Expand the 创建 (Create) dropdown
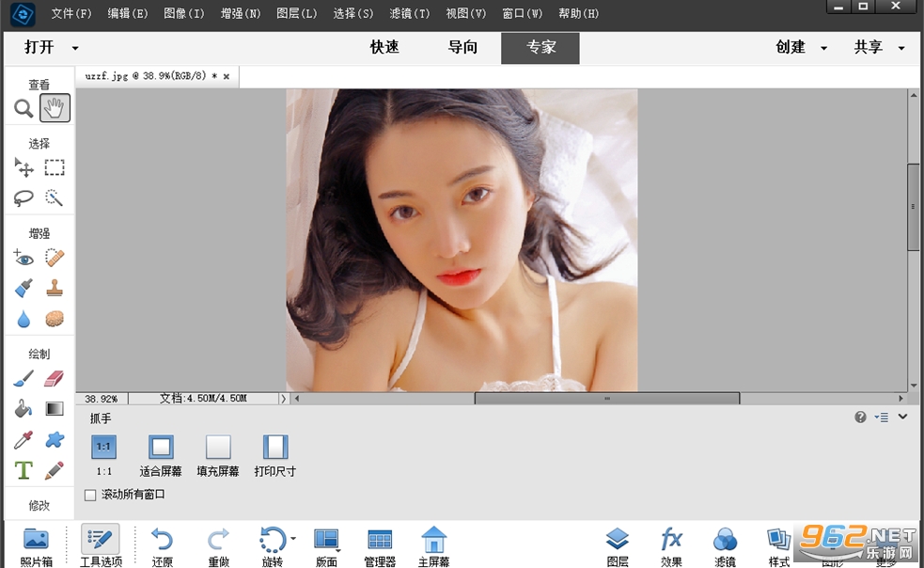Screen dimensions: 924x568 (x=823, y=48)
